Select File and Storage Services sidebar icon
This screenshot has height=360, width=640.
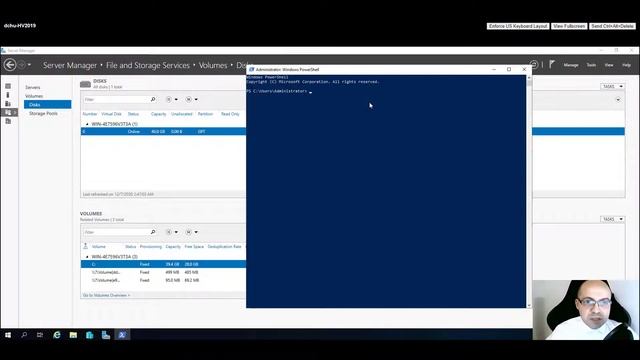click(x=8, y=112)
